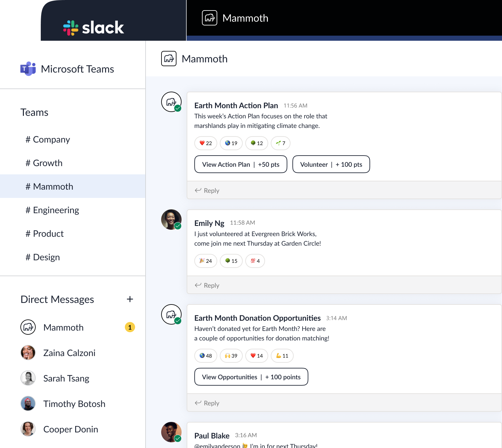Click the 11:56 AM timestamp
Viewport: 502px width, 448px height.
coord(296,106)
